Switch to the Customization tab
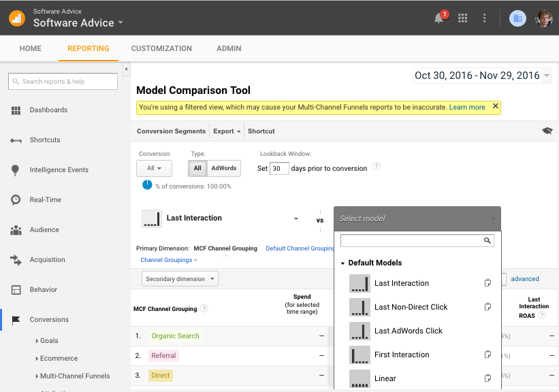The image size is (559, 392). [161, 48]
